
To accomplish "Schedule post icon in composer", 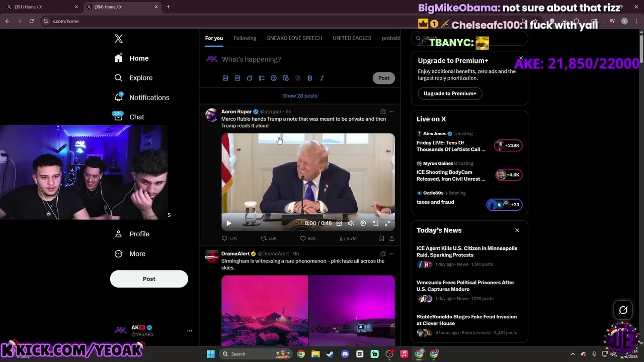I will point(286,78).
